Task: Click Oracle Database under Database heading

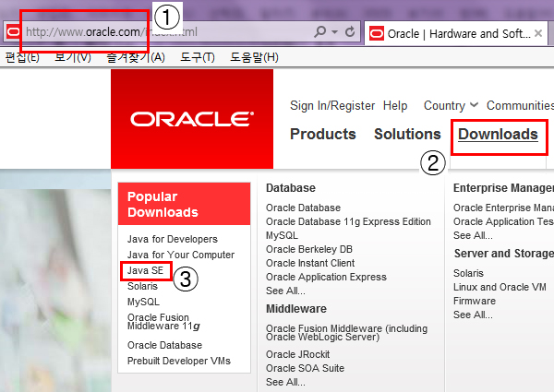Action: (303, 208)
